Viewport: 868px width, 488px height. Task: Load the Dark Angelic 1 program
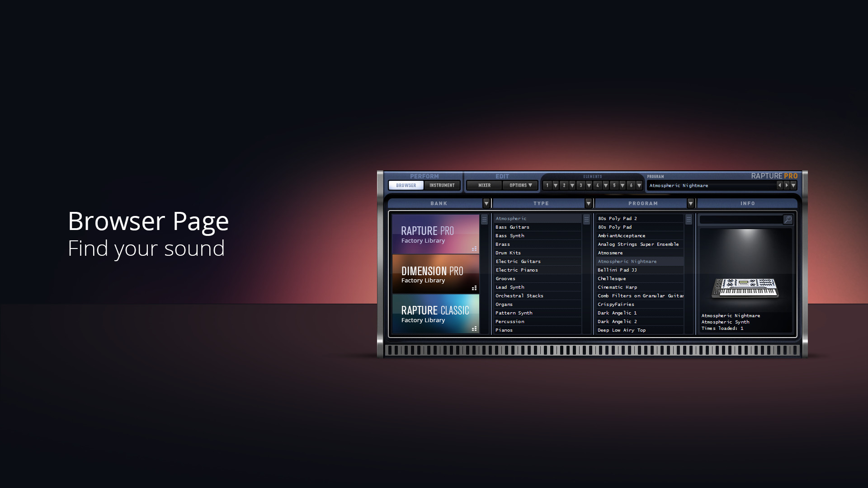(x=617, y=313)
